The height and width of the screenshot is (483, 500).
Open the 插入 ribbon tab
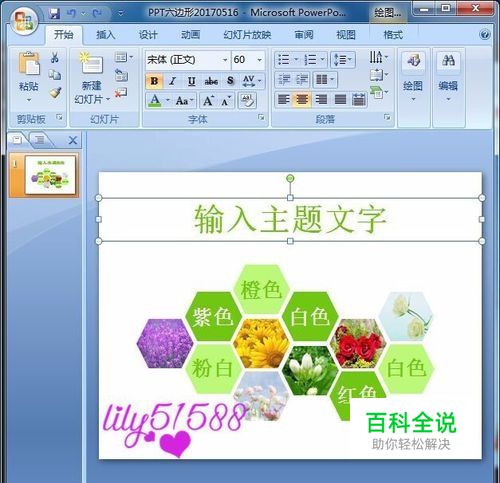pyautogui.click(x=106, y=35)
